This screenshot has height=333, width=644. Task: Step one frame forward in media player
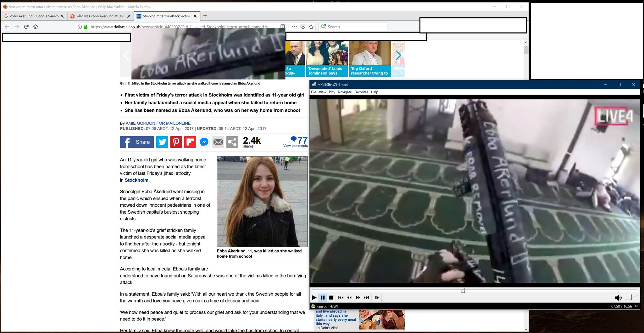pos(376,298)
